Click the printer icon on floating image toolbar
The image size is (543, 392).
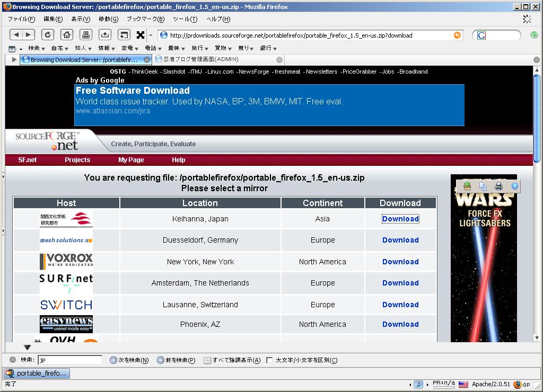[498, 186]
